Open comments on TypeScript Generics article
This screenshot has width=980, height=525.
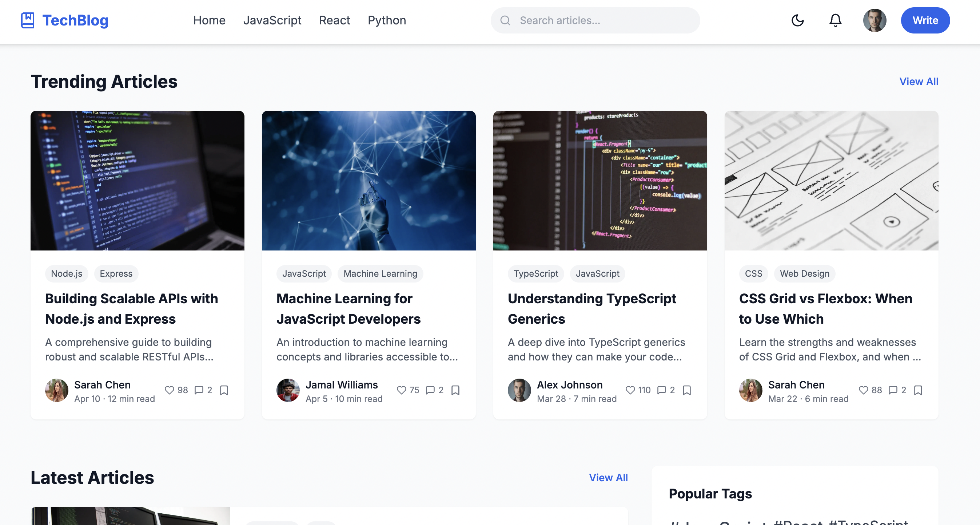[662, 390]
